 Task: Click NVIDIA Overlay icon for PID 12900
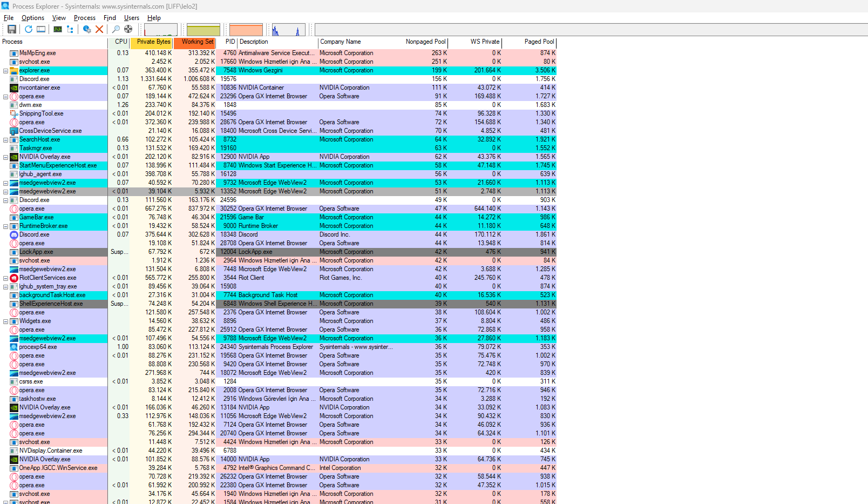(14, 157)
